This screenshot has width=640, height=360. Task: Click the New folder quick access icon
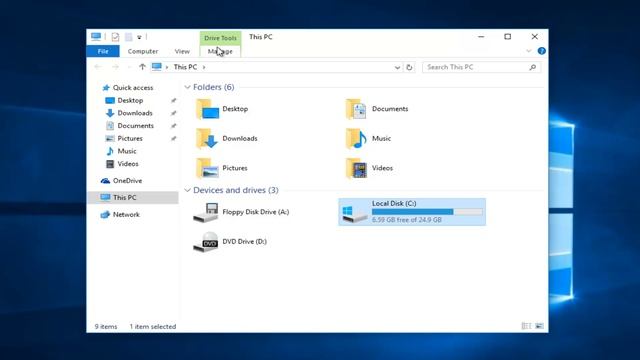click(x=128, y=37)
